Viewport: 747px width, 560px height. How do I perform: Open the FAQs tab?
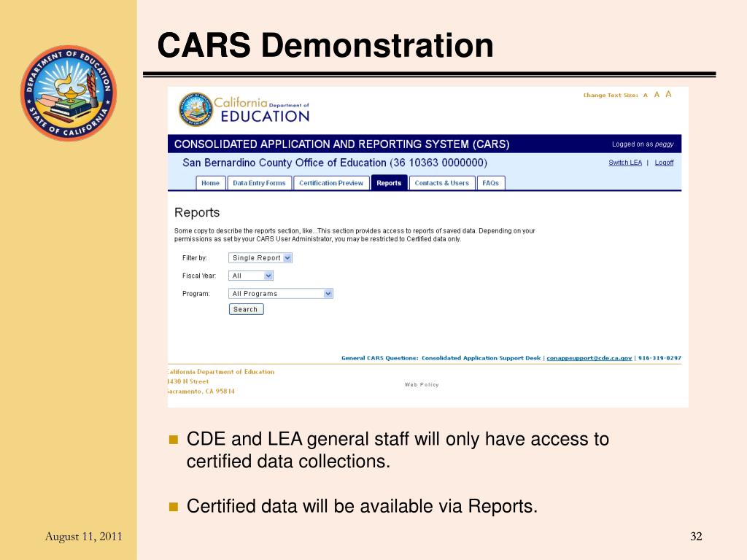click(x=491, y=183)
